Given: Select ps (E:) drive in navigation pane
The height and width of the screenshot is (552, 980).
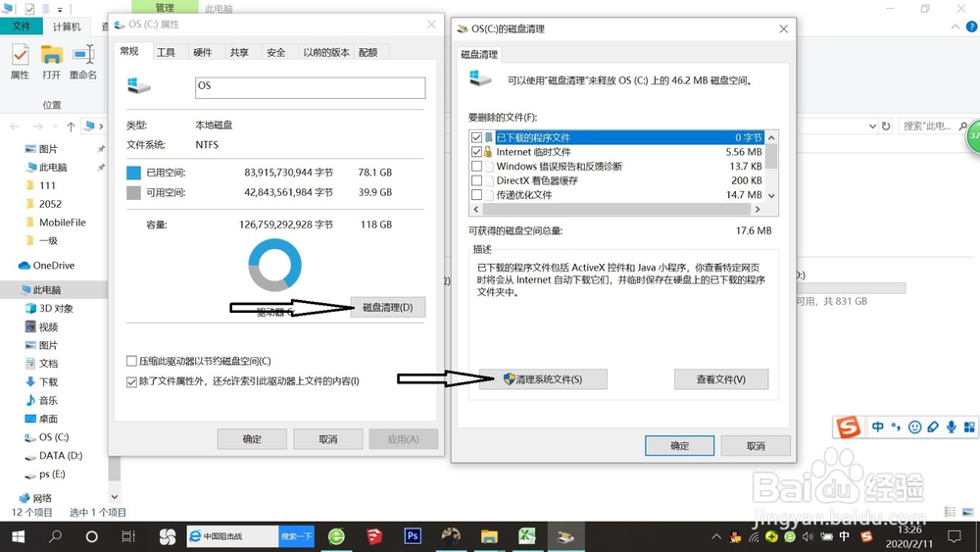Looking at the screenshot, I should pyautogui.click(x=44, y=474).
